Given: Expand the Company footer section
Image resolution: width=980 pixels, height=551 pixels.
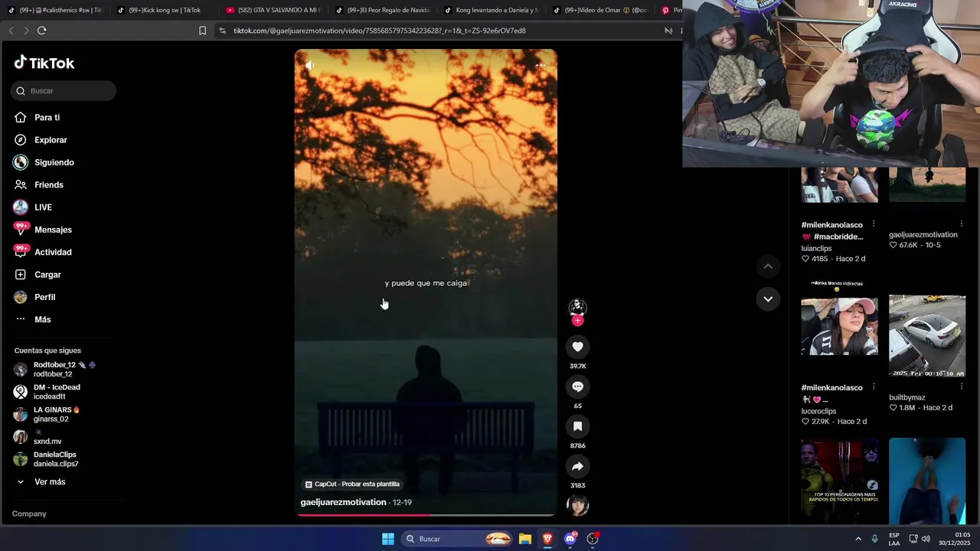Looking at the screenshot, I should pyautogui.click(x=29, y=514).
